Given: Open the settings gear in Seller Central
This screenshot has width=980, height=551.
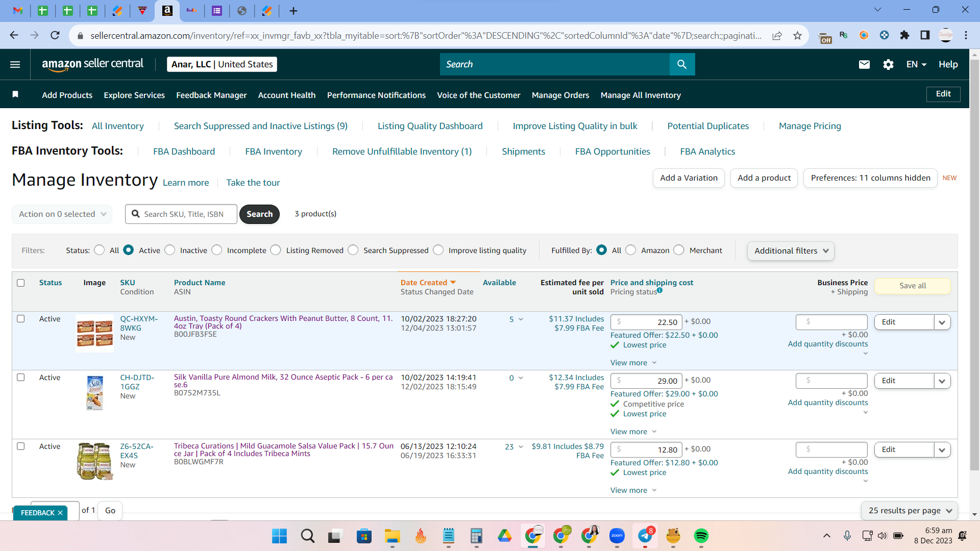Looking at the screenshot, I should tap(888, 64).
